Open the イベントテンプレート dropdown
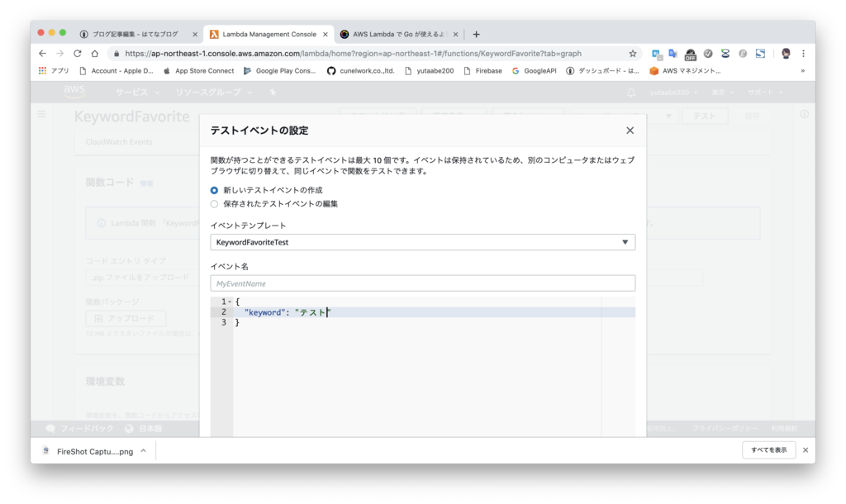846x504 pixels. coord(422,242)
